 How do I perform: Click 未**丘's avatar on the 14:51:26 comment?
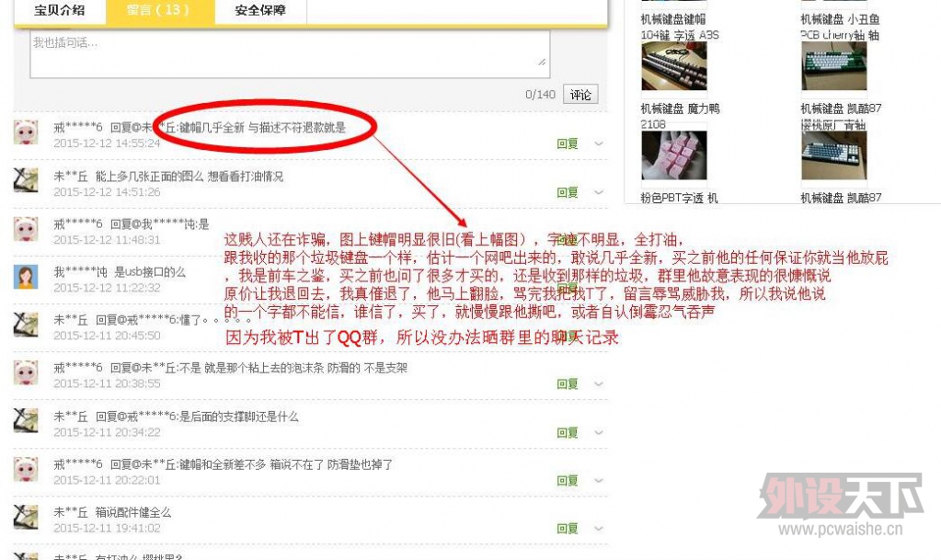click(x=26, y=180)
